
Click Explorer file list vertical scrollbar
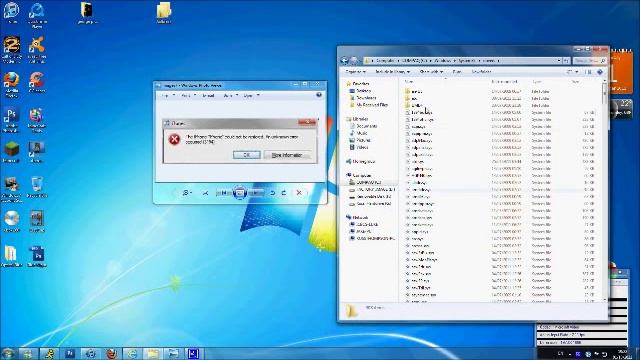click(x=604, y=190)
